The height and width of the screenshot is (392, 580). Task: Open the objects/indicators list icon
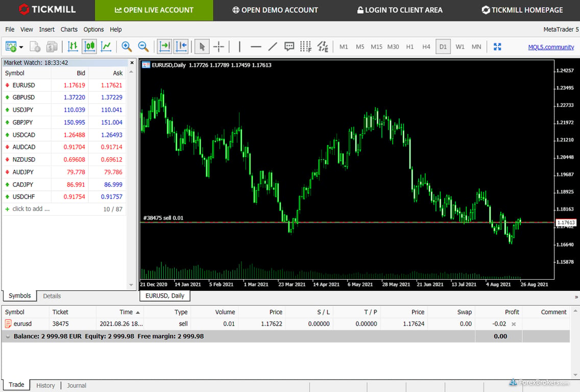tap(323, 46)
